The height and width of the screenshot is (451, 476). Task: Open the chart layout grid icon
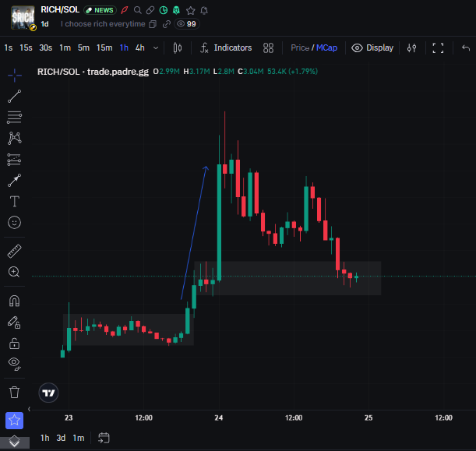(268, 48)
